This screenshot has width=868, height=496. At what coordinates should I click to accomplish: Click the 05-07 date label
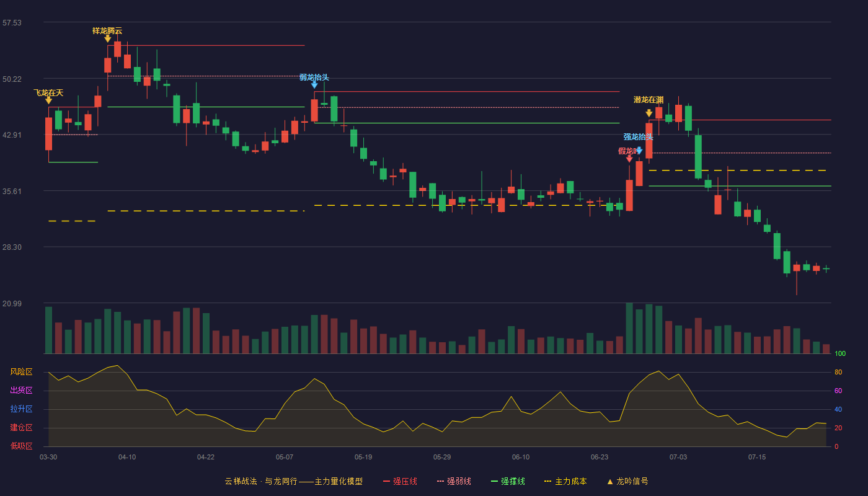click(285, 457)
